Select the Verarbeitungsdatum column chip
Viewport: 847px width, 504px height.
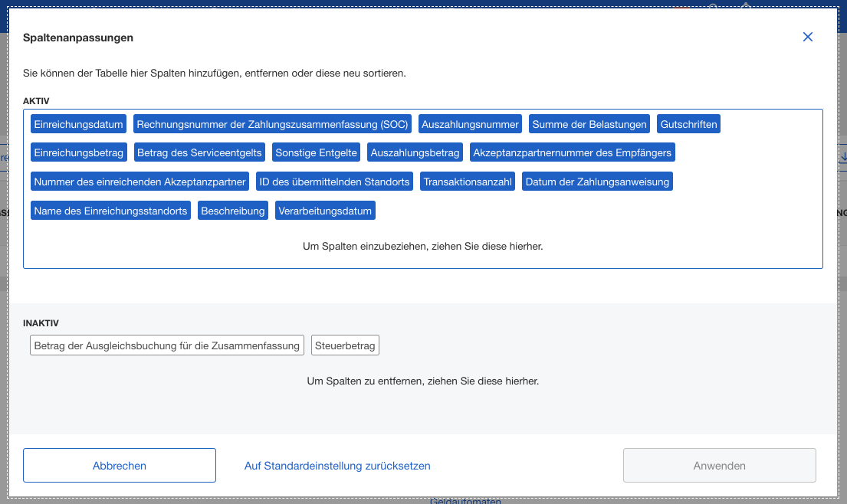tap(325, 210)
